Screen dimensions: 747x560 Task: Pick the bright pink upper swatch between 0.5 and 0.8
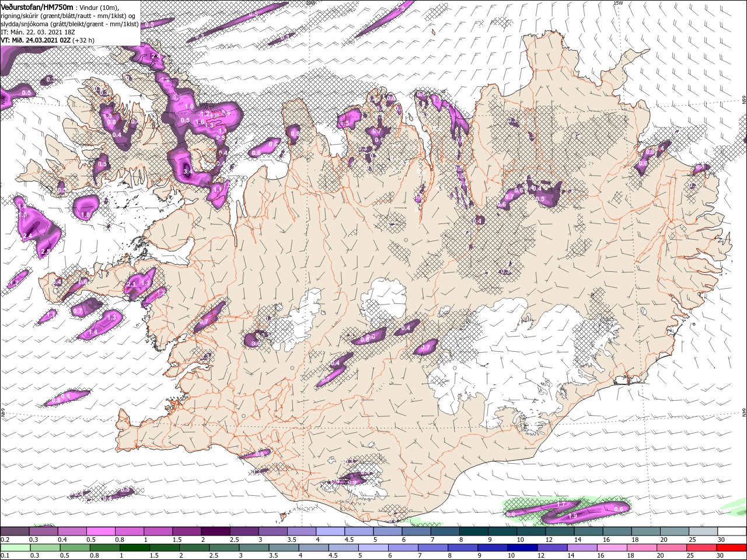click(x=100, y=531)
